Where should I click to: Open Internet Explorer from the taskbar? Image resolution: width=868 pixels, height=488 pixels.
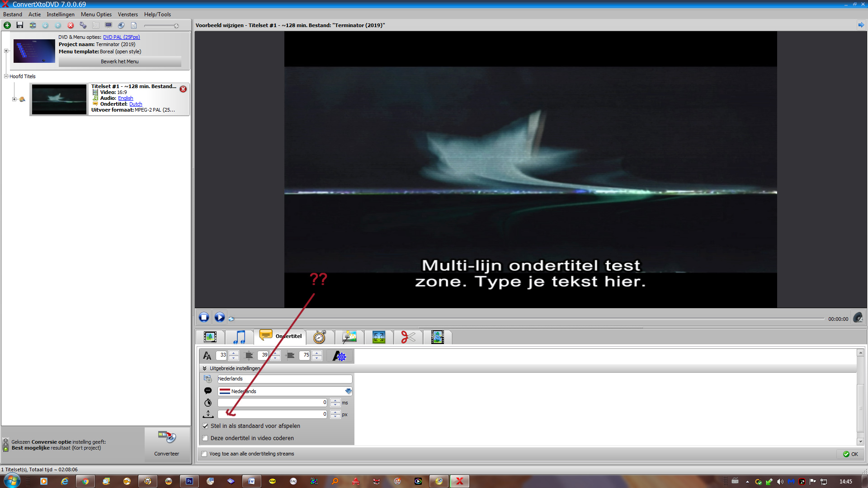click(65, 481)
